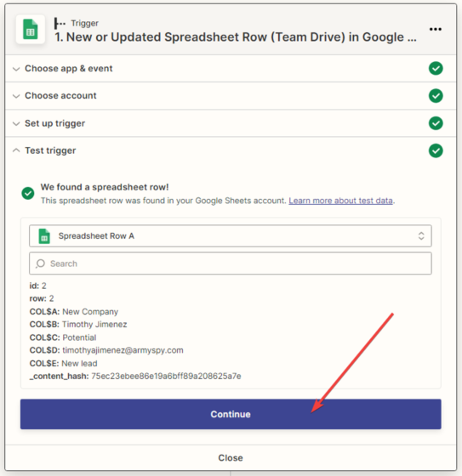Select the _content_hash value line
This screenshot has height=476, width=462.
coord(135,376)
